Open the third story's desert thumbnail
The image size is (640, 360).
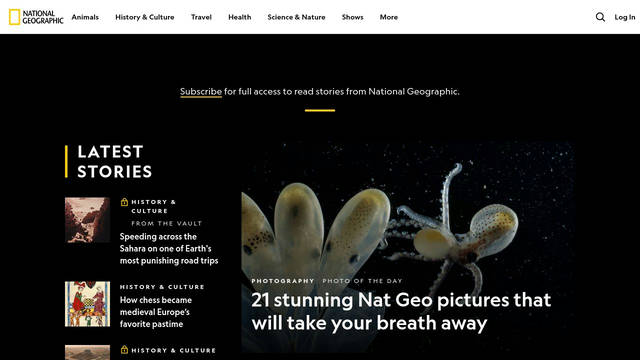point(87,353)
